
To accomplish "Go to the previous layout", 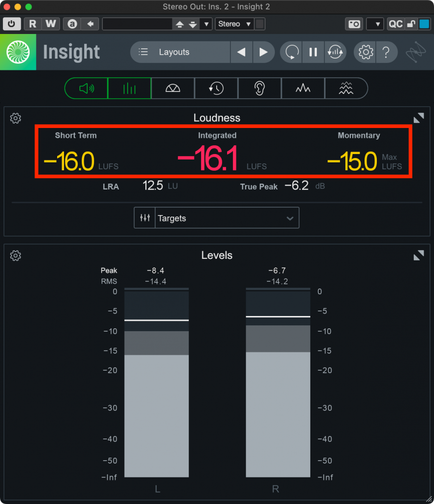I will click(241, 52).
